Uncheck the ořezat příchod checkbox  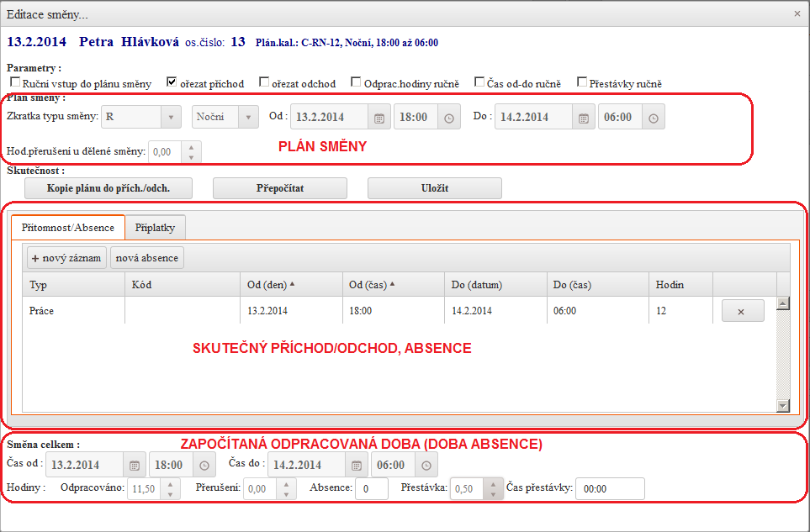[172, 82]
